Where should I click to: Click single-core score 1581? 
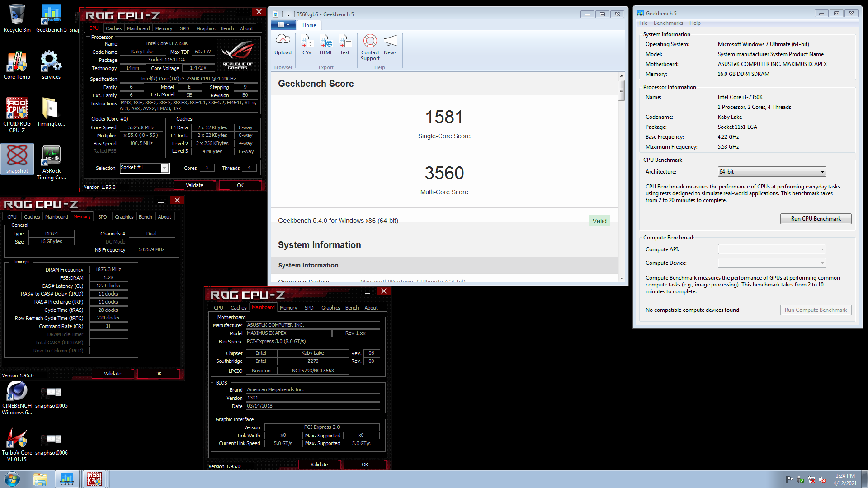tap(444, 117)
